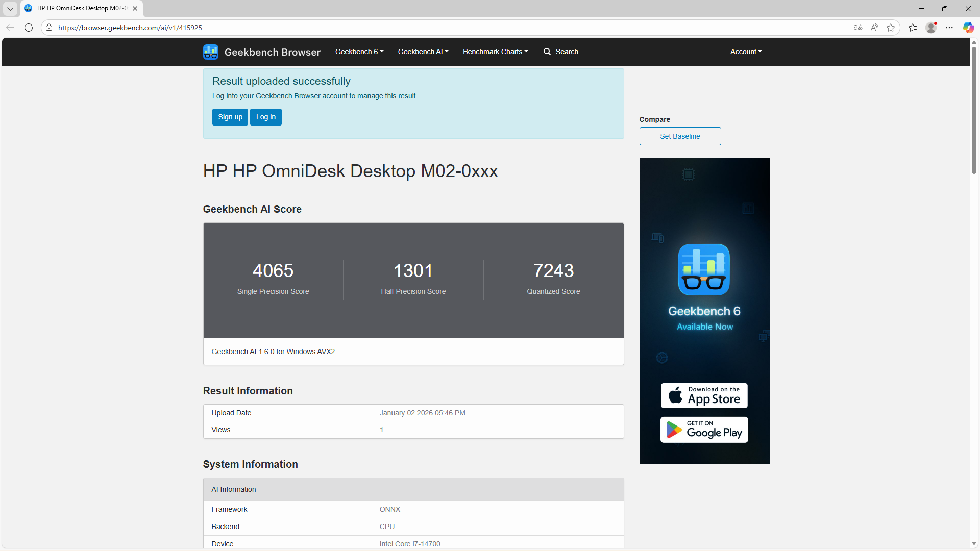Viewport: 980px width, 551px height.
Task: Click the Download on the App Store badge
Action: [704, 395]
